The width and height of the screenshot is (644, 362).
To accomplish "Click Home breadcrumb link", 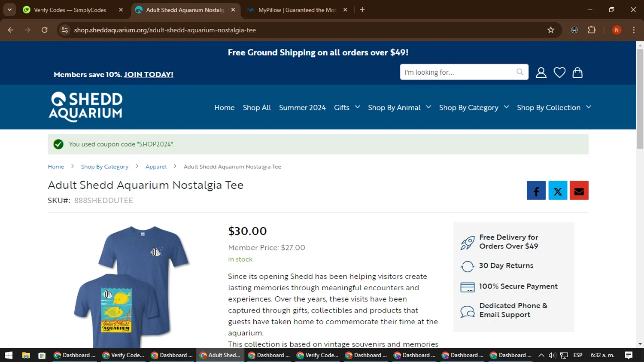I will (x=56, y=167).
